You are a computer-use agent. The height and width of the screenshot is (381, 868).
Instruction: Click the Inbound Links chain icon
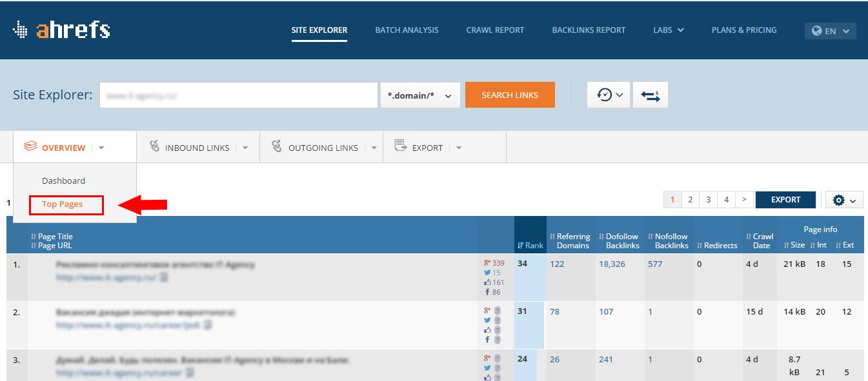pyautogui.click(x=154, y=146)
